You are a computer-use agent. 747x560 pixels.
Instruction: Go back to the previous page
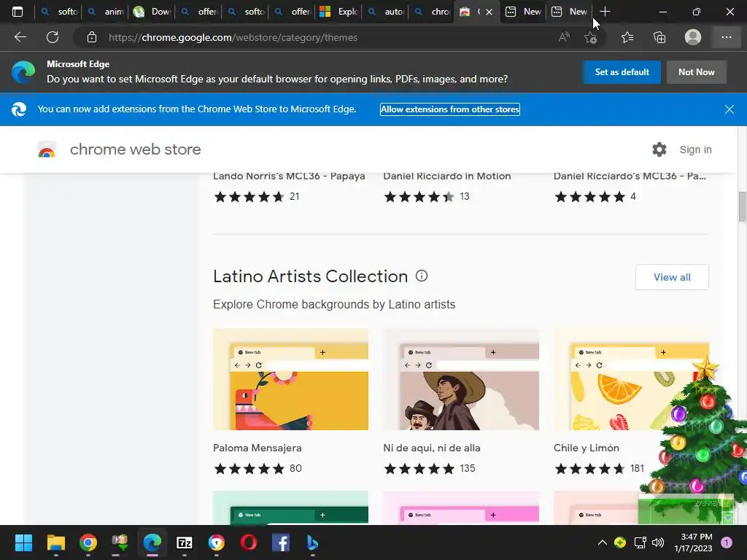[20, 37]
